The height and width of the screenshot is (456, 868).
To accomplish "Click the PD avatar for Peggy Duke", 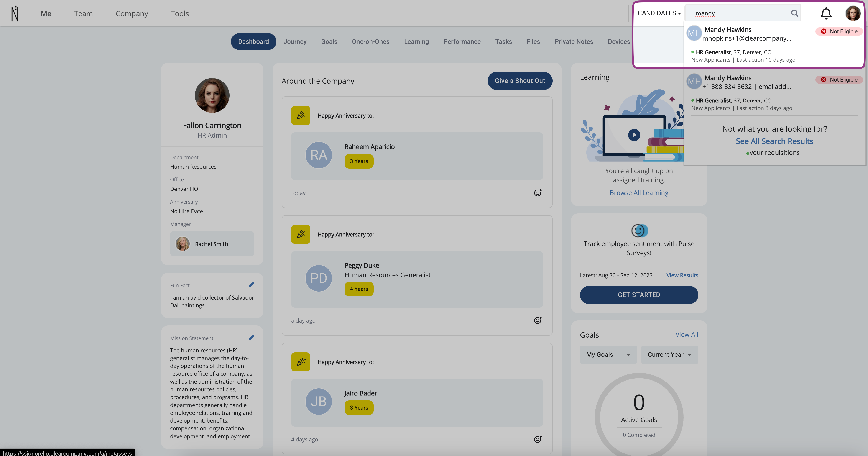I will [x=318, y=278].
